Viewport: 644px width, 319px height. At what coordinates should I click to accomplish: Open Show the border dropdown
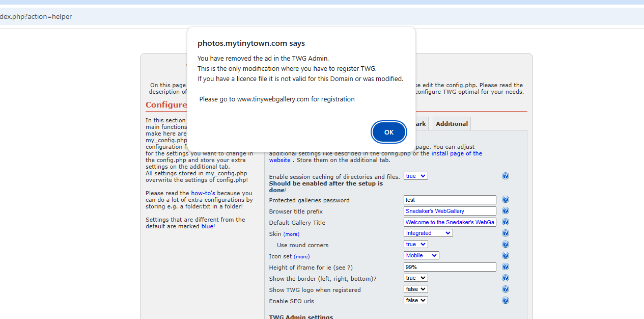click(x=416, y=278)
